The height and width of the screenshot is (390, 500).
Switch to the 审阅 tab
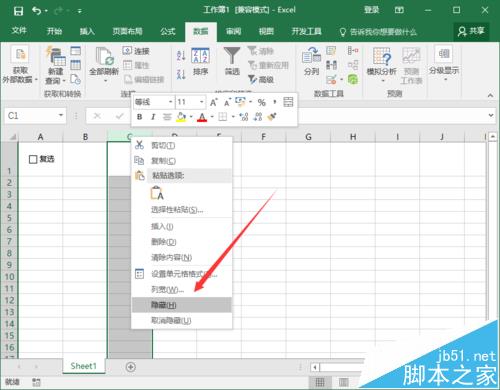point(233,31)
